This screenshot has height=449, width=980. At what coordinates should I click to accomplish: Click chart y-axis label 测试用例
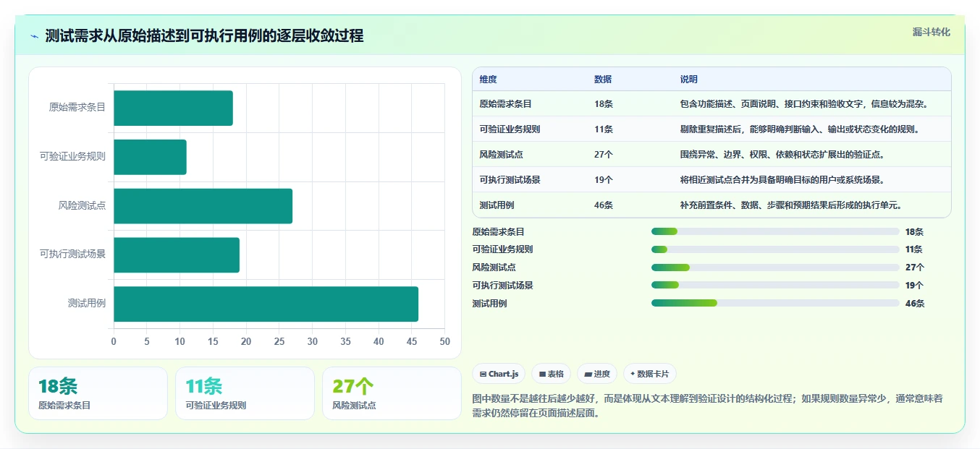[87, 304]
